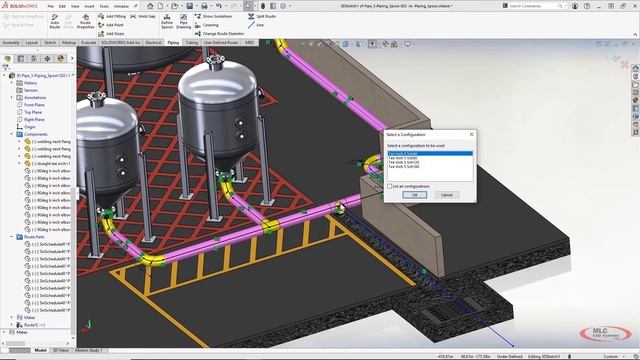Image resolution: width=640 pixels, height=360 pixels.
Task: Click the user login icon in title bar
Action: tap(575, 6)
